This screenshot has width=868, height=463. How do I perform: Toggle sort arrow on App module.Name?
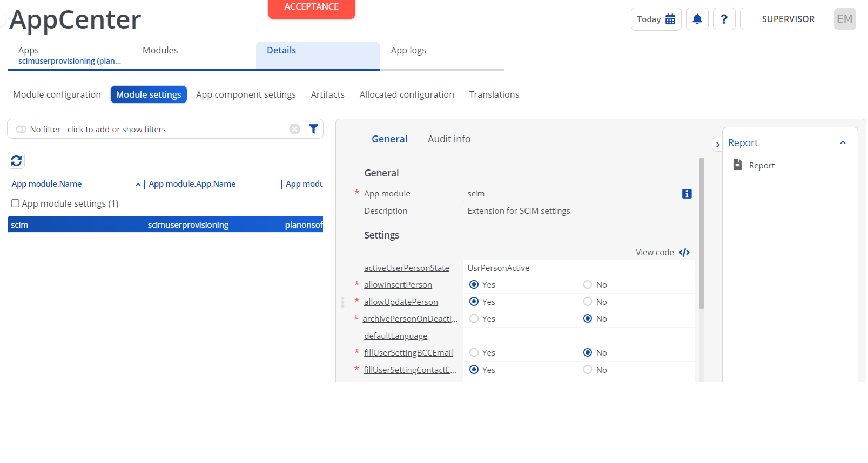click(x=138, y=185)
